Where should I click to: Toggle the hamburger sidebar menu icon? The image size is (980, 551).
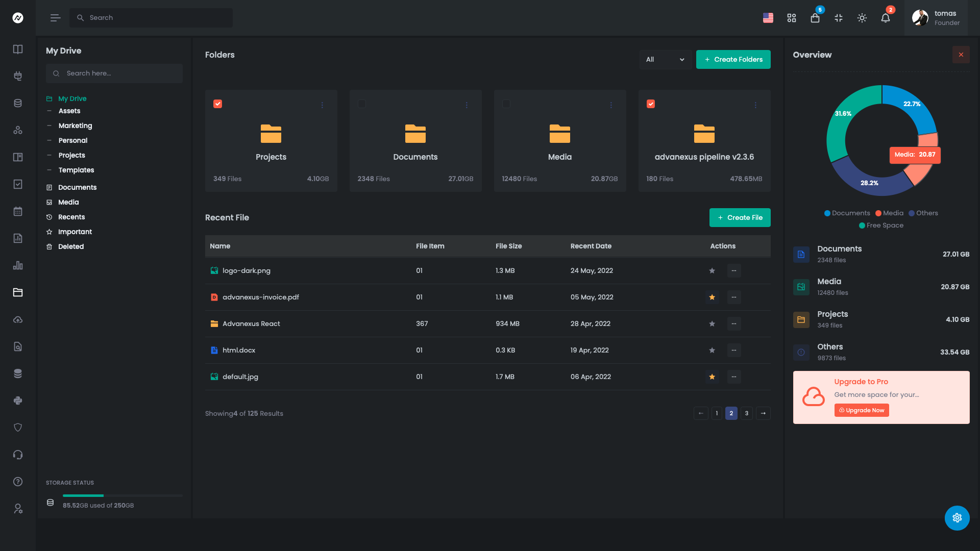tap(55, 18)
